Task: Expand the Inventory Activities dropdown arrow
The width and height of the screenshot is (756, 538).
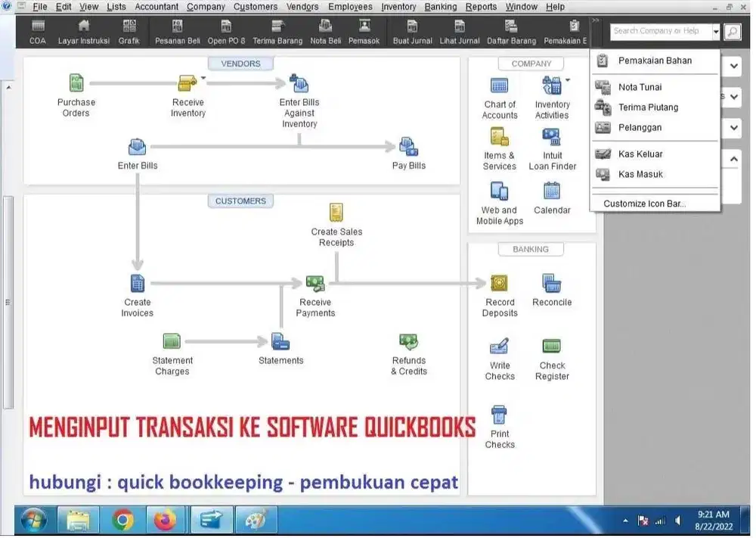Action: (x=567, y=78)
